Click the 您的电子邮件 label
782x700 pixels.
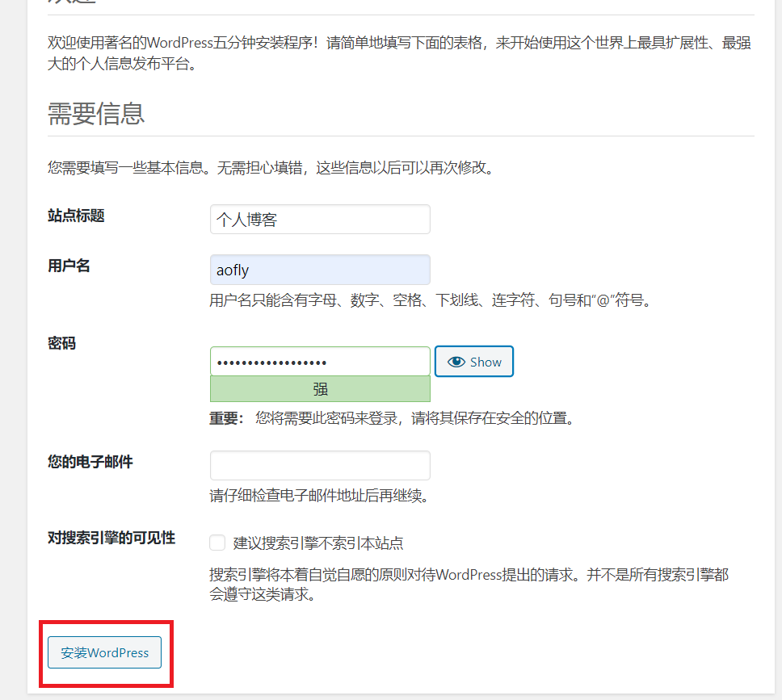click(x=90, y=462)
